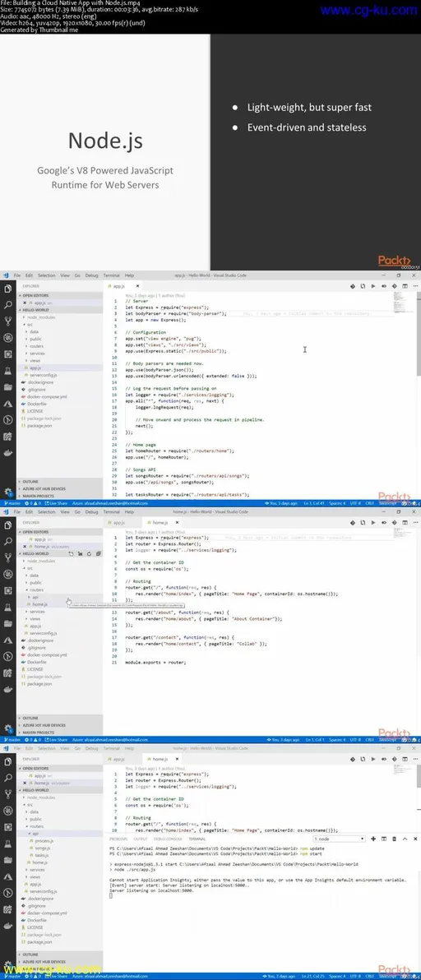Open Extensions icon in terminal-less home.js window
Viewport: 421px width, 980px height.
pyautogui.click(x=7, y=591)
